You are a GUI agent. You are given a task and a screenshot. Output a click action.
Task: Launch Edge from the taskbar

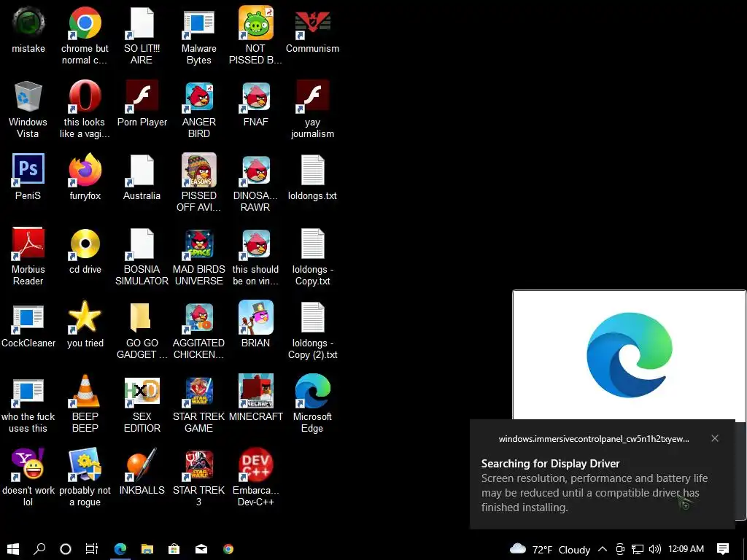pos(120,549)
